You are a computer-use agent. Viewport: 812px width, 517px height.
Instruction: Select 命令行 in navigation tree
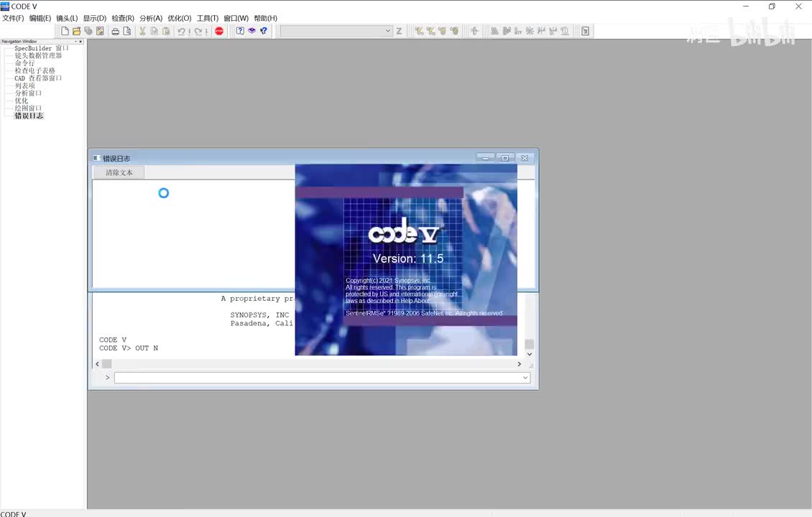[x=24, y=62]
